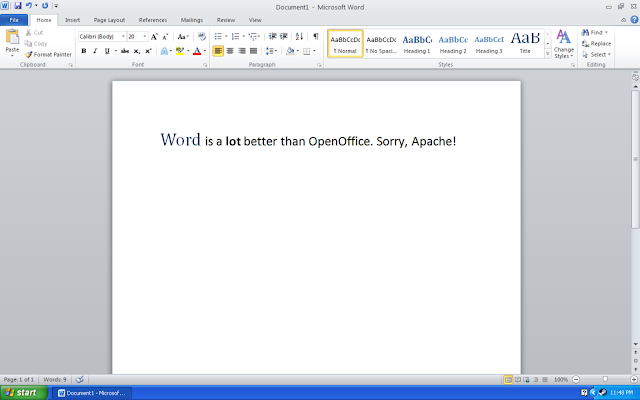Click the Copy icon
This screenshot has height=400, width=640.
pos(28,43)
